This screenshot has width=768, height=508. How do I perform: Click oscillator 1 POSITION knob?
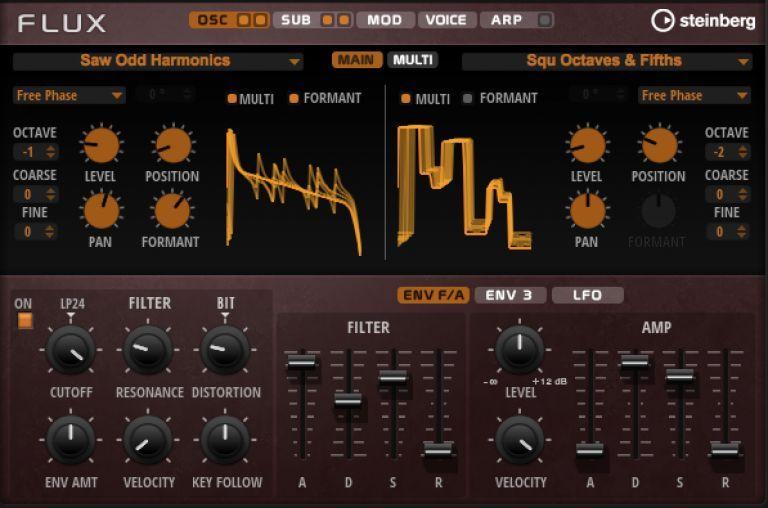pos(173,145)
